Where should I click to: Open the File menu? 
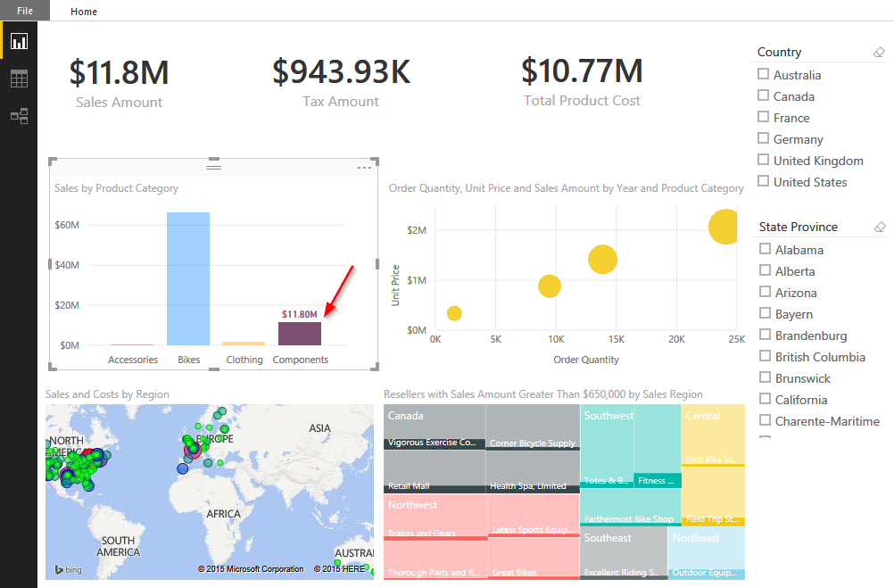coord(25,11)
